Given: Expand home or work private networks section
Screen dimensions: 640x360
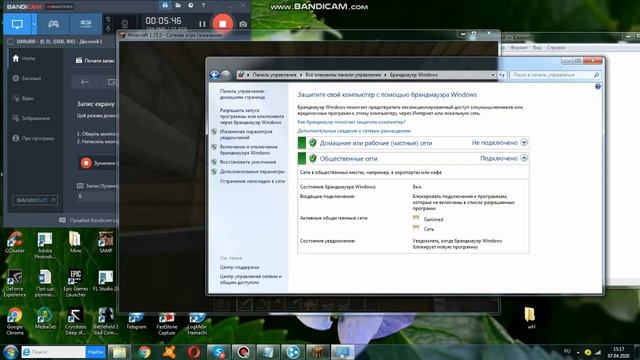Looking at the screenshot, I should (524, 142).
